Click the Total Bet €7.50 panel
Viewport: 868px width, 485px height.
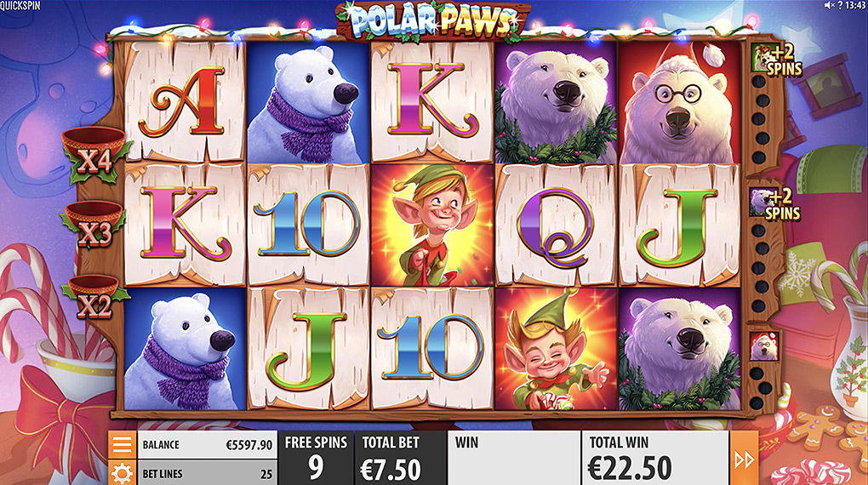[x=400, y=459]
